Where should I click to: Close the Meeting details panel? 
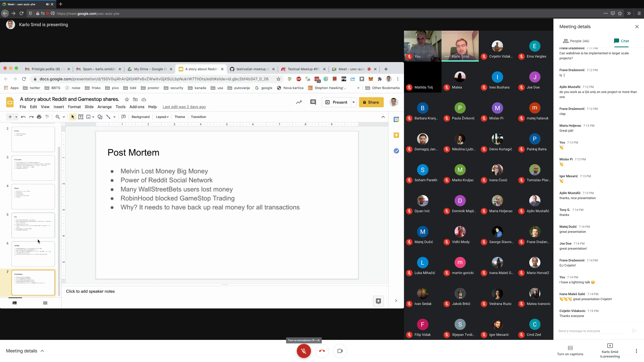(x=637, y=27)
